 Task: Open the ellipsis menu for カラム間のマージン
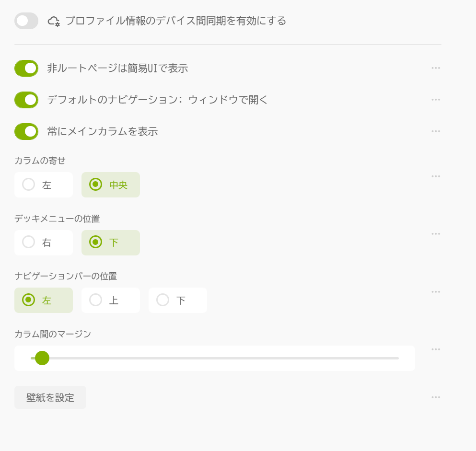(436, 348)
